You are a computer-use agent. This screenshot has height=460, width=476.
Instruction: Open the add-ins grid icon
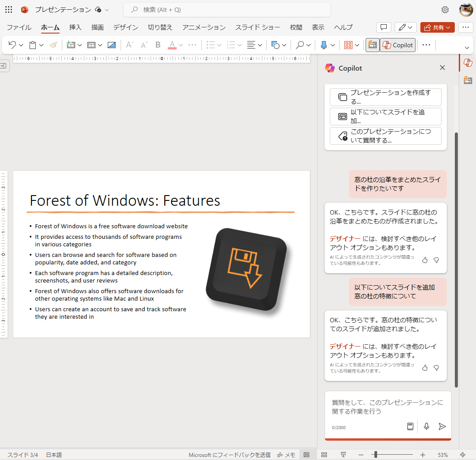[348, 45]
